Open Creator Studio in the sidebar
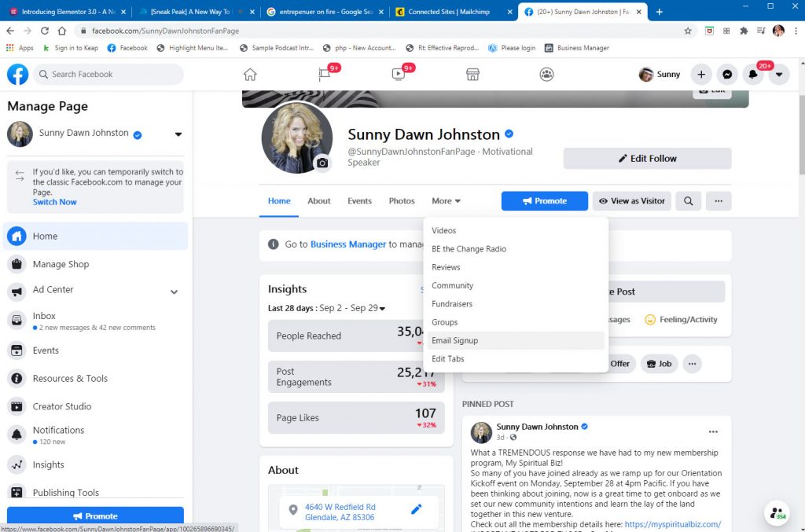Image resolution: width=805 pixels, height=532 pixels. [62, 406]
